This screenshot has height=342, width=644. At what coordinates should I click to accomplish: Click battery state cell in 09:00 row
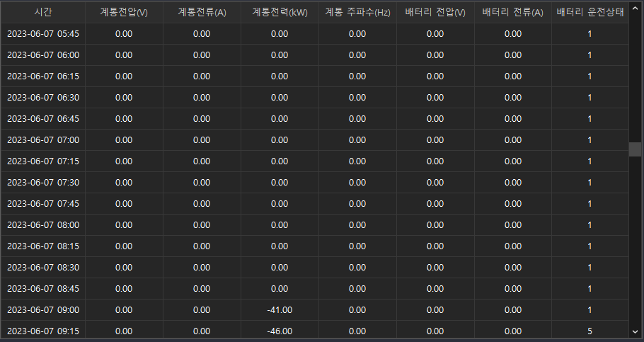(x=590, y=310)
